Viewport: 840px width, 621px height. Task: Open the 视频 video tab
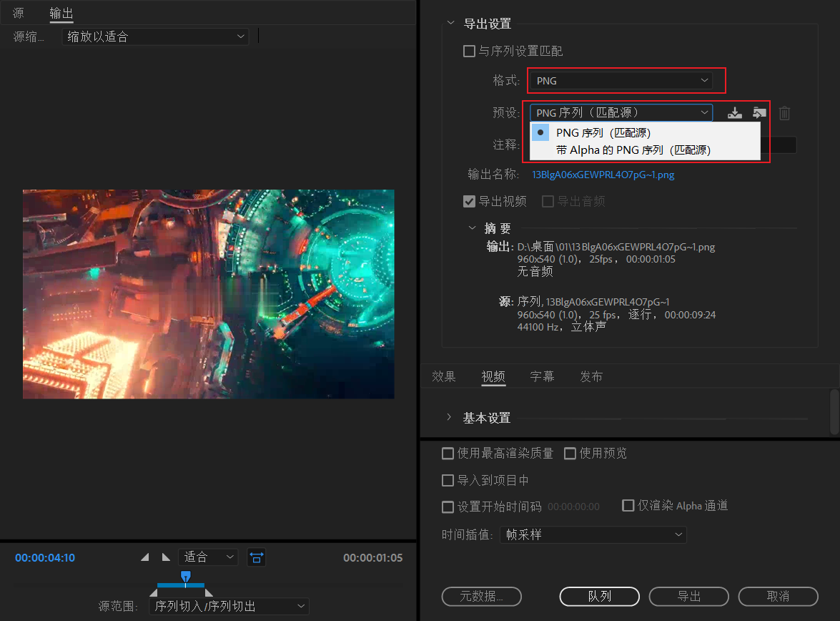[493, 376]
